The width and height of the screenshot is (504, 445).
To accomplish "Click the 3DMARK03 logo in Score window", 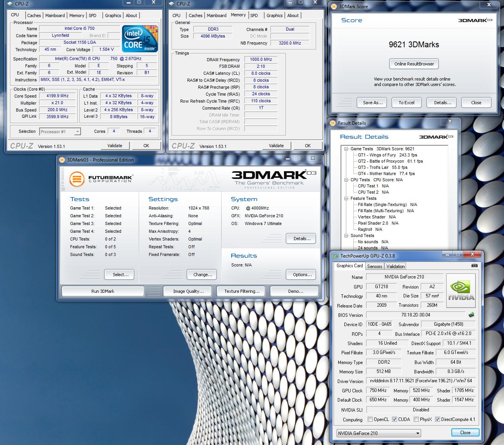I will pos(475,20).
